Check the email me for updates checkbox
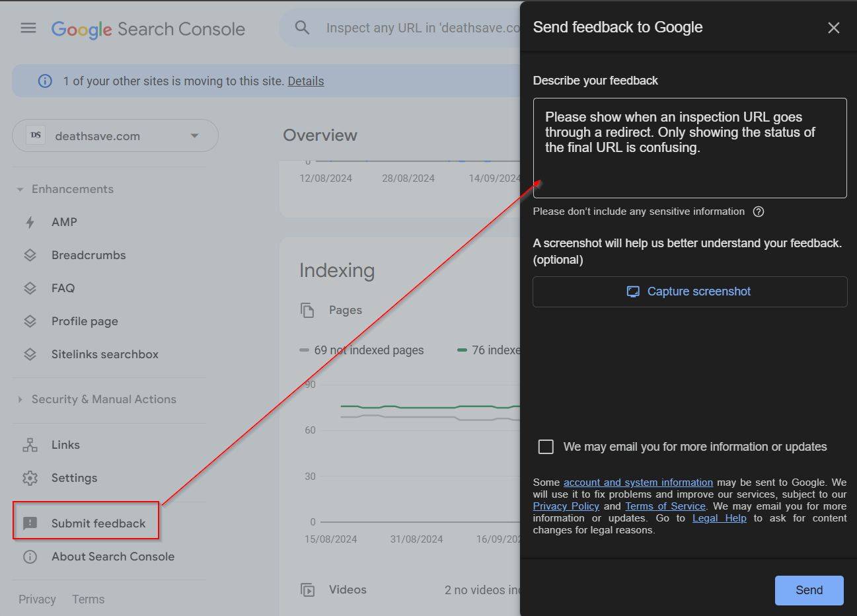This screenshot has width=857, height=616. [x=546, y=447]
